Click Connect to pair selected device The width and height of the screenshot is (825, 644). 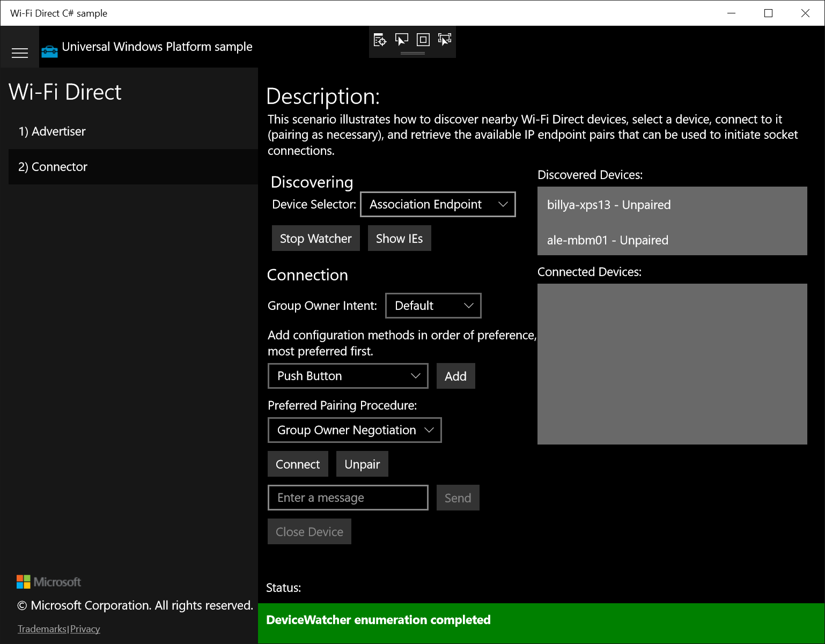tap(298, 464)
